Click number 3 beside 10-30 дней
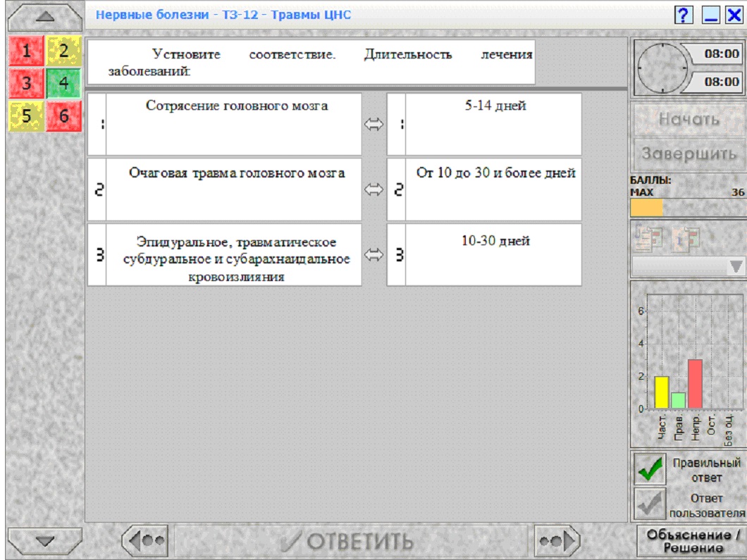Viewport: 747px width, 560px height. pos(397,255)
